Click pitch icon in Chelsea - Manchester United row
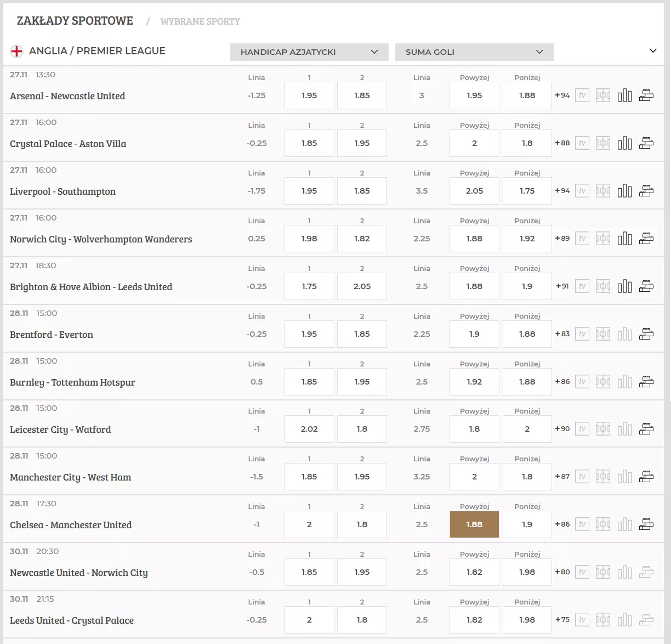Screen dimensions: 671x644 (x=603, y=524)
